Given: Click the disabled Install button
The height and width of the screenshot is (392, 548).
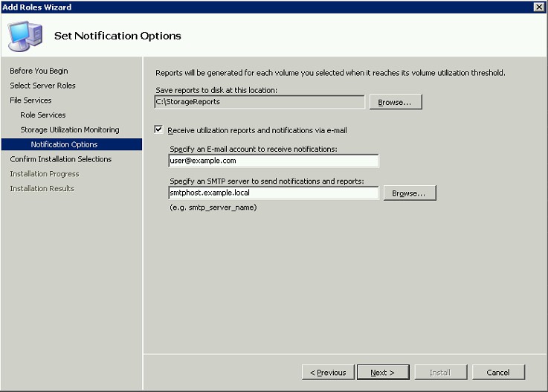Looking at the screenshot, I should point(441,373).
